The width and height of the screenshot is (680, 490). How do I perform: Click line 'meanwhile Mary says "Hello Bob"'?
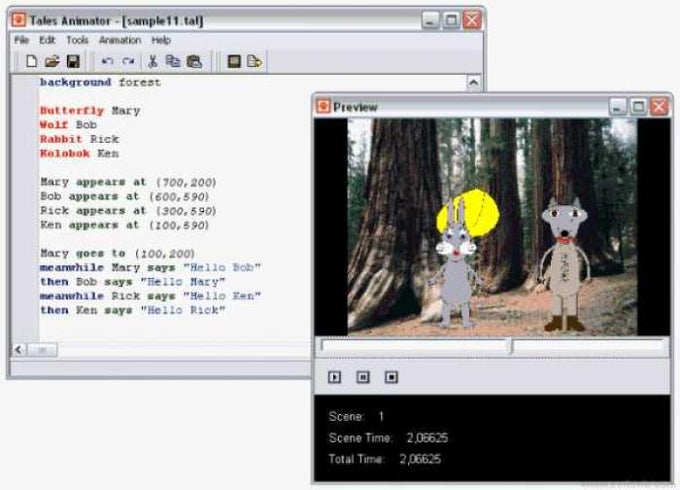(150, 268)
